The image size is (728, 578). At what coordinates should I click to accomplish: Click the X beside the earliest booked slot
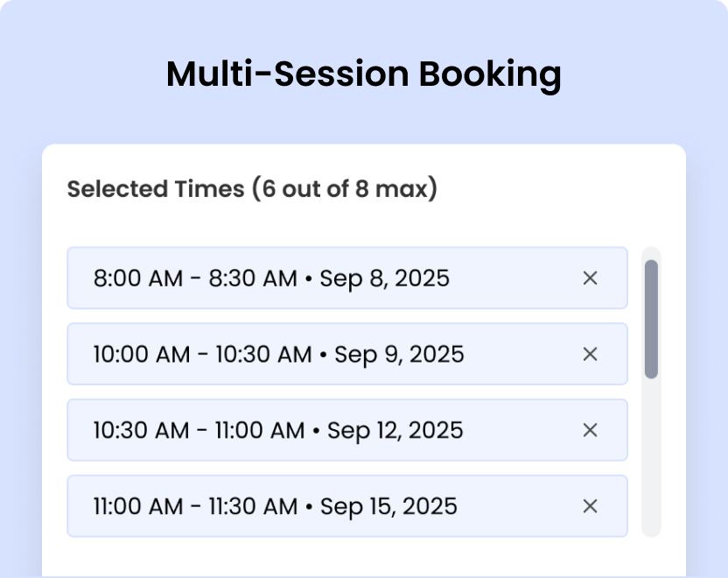(x=589, y=278)
